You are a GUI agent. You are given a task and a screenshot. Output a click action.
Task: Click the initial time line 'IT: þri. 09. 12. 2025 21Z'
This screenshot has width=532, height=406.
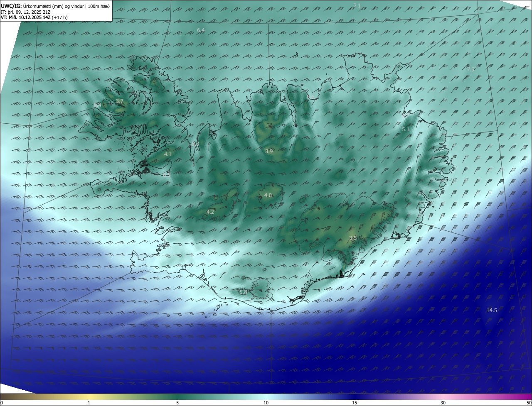(25, 12)
